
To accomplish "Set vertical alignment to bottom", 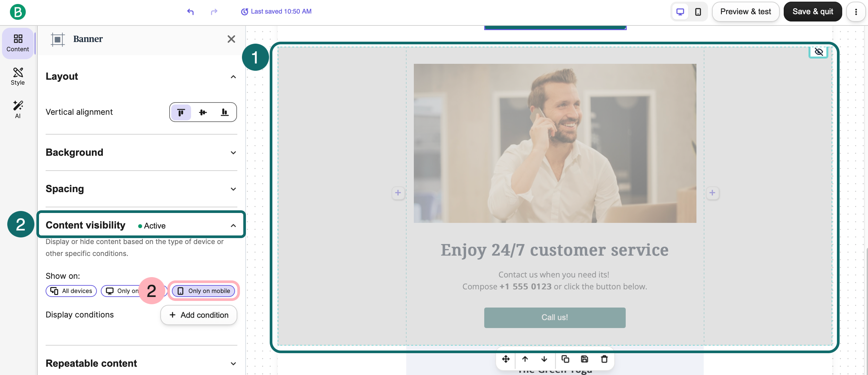I will 224,112.
